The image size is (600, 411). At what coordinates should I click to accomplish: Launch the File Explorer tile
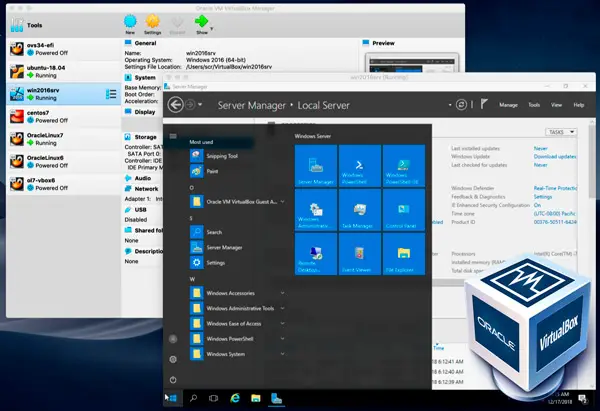click(403, 256)
